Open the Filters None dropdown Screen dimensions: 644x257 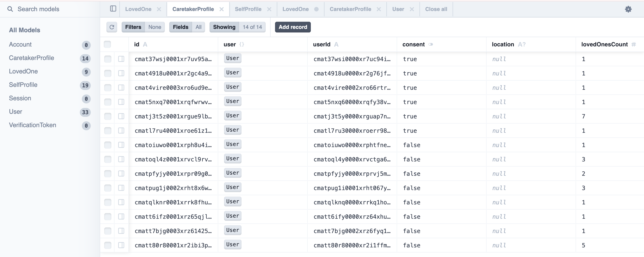(x=143, y=27)
